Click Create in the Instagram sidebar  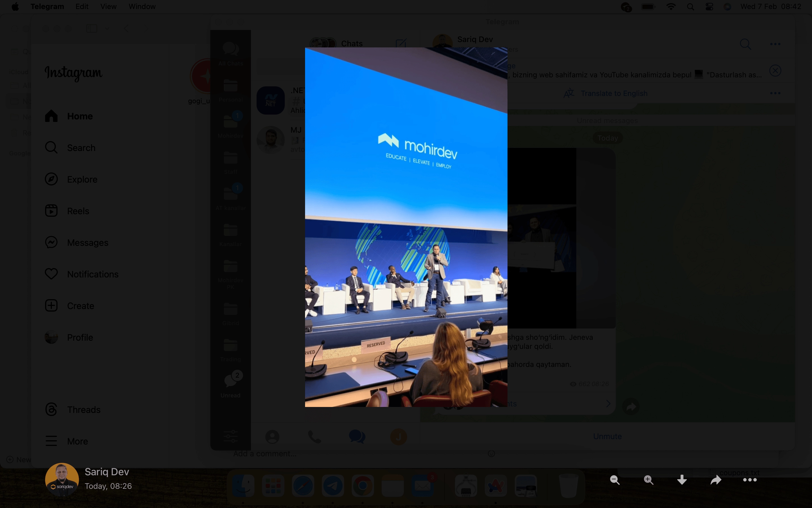[x=69, y=306]
